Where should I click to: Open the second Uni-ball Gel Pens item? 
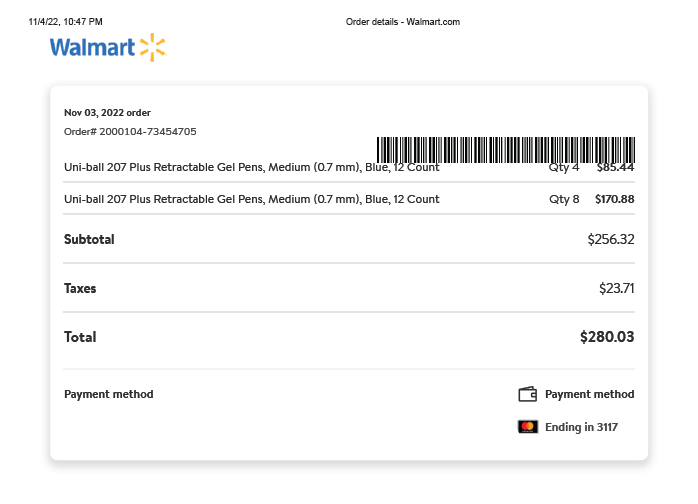coord(252,199)
